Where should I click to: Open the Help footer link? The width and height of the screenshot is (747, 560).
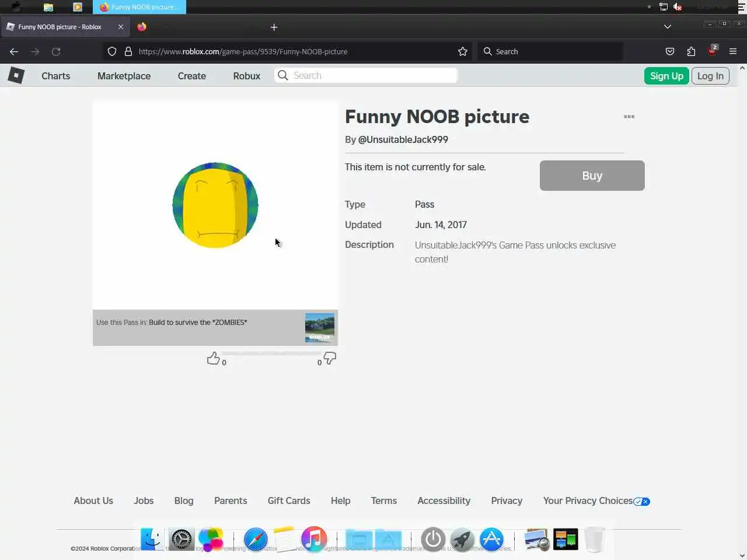[x=341, y=501]
